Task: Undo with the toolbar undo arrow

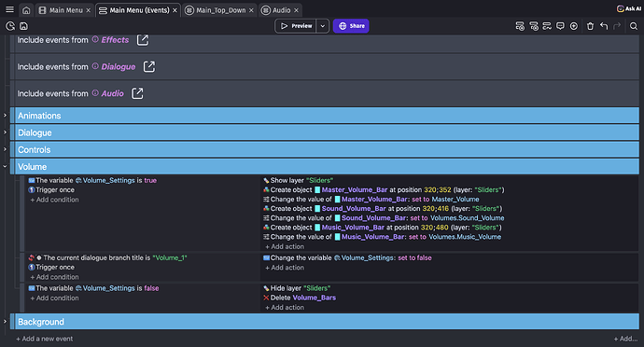Action: (x=603, y=26)
